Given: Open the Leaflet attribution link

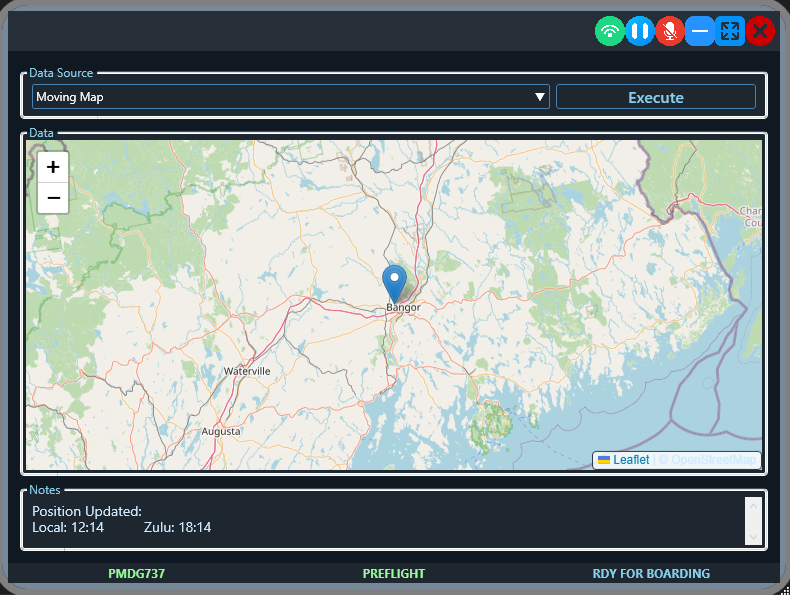Looking at the screenshot, I should coord(630,460).
